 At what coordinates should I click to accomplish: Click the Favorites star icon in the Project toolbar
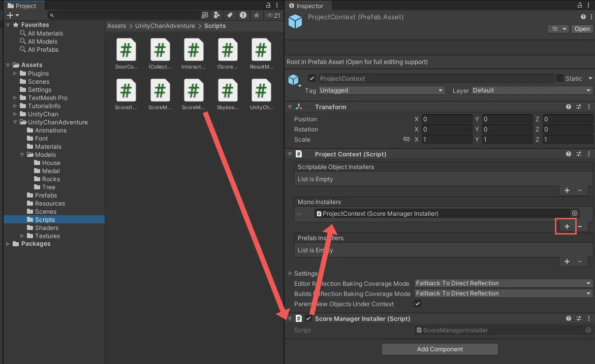257,15
